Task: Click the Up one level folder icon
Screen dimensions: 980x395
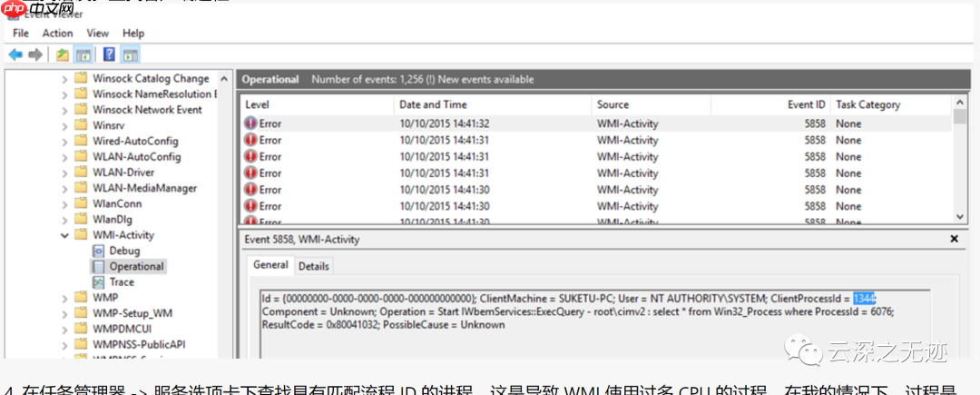Action: click(63, 55)
